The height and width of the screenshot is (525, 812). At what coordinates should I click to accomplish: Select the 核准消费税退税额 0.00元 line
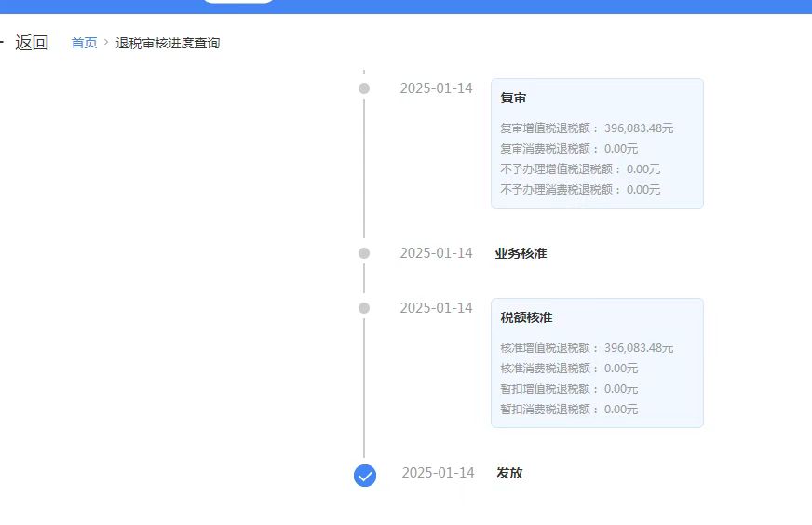569,368
